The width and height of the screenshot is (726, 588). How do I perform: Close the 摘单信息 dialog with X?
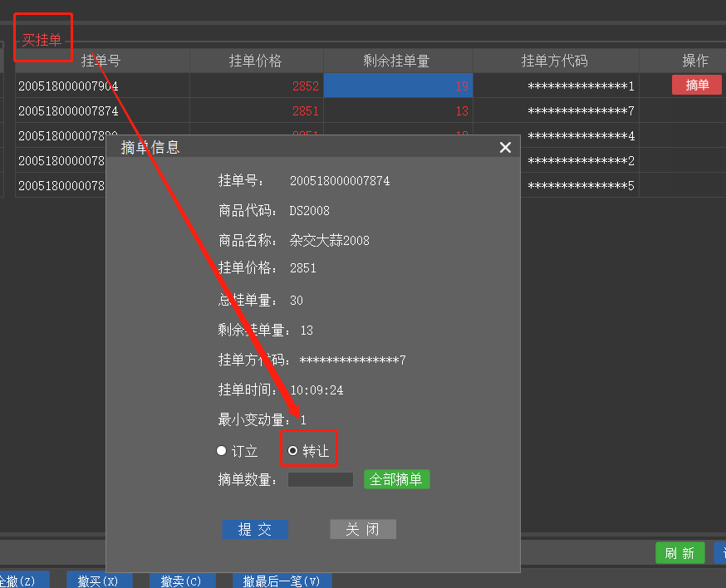(x=504, y=148)
